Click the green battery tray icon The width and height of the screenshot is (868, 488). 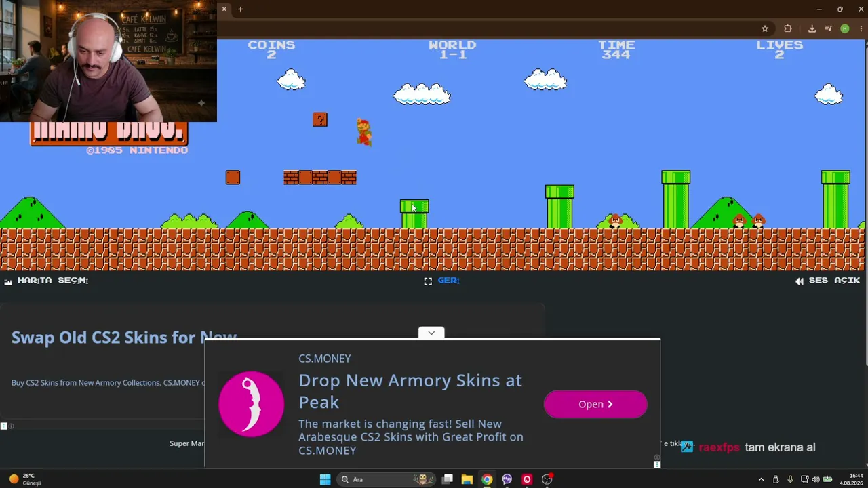(827, 479)
